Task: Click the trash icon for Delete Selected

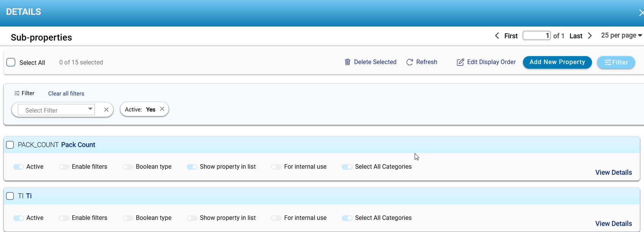Action: click(x=347, y=62)
